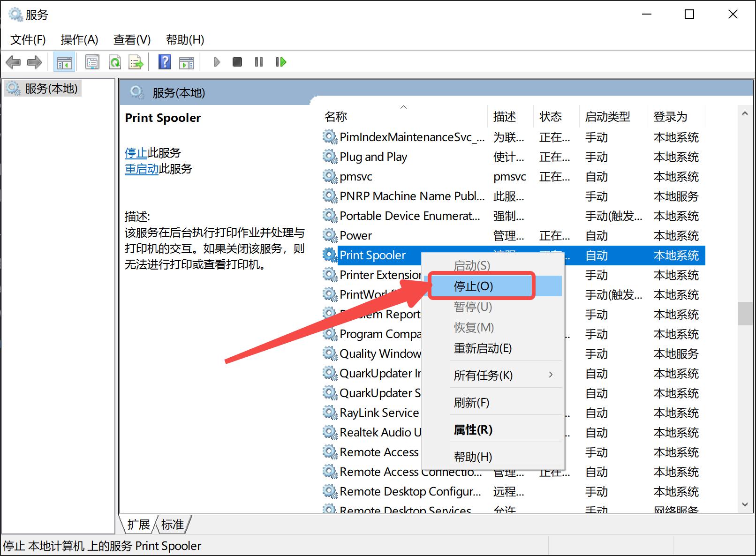Open the Help icon on the toolbar
Viewport: 756px width, 556px height.
(x=164, y=61)
